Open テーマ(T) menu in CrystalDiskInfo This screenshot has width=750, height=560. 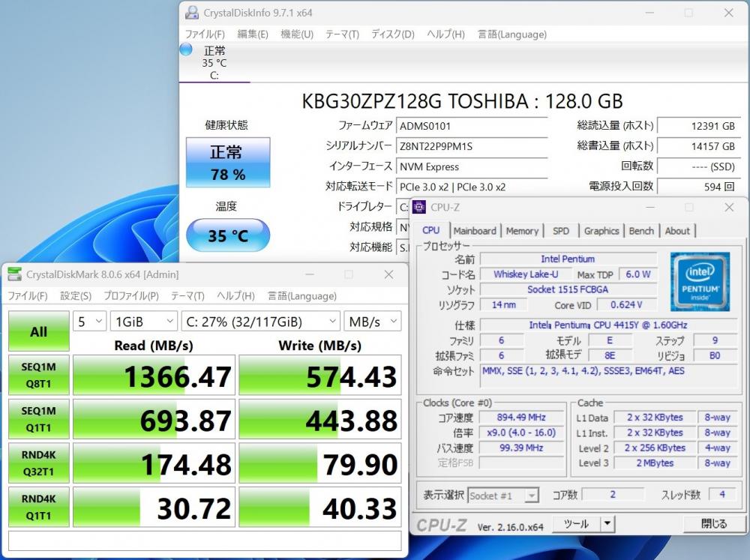[x=342, y=34]
